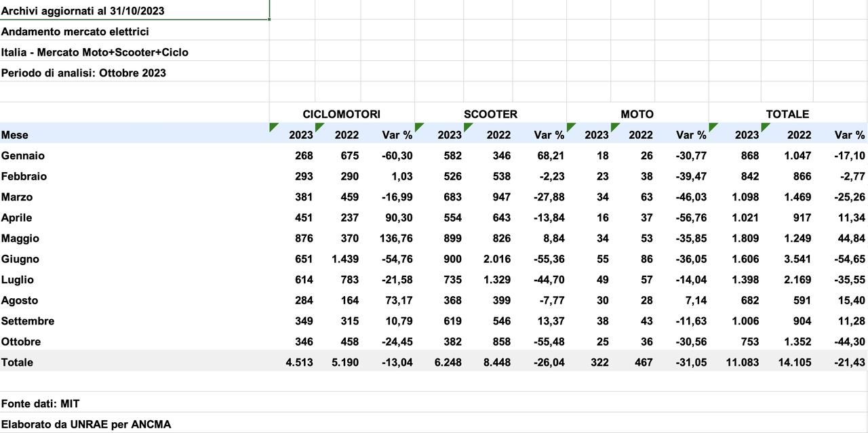The width and height of the screenshot is (868, 433).
Task: Click Marzo scooter 2022 value 947
Action: tap(501, 197)
